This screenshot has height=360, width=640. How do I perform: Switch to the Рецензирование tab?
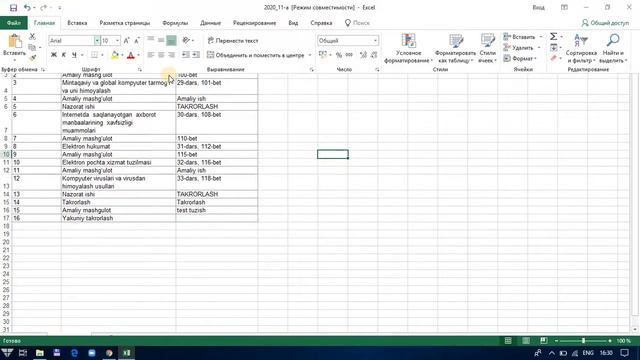point(254,23)
